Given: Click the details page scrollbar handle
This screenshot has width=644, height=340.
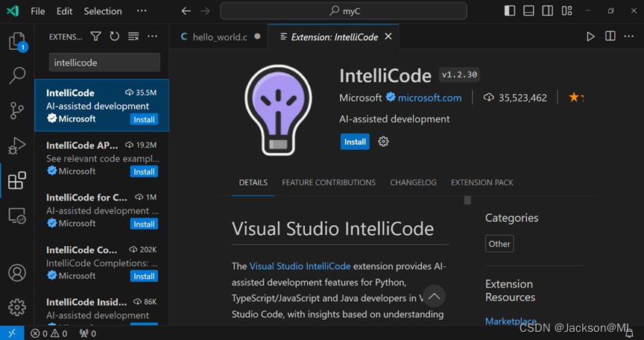Looking at the screenshot, I should click(x=467, y=201).
